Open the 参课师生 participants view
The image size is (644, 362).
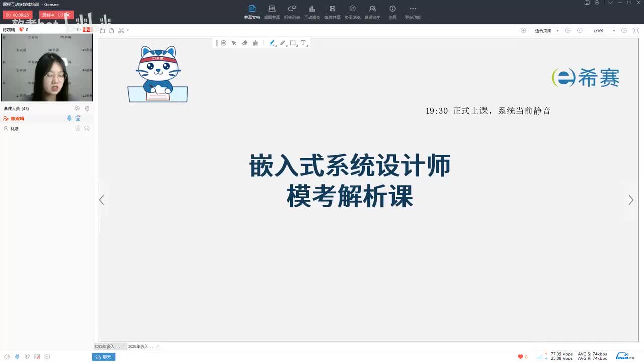click(x=372, y=12)
